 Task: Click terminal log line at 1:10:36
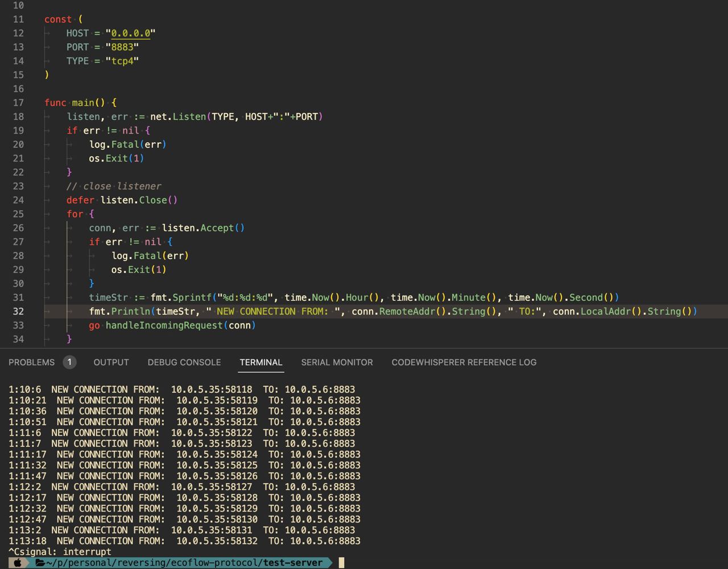[x=184, y=411]
